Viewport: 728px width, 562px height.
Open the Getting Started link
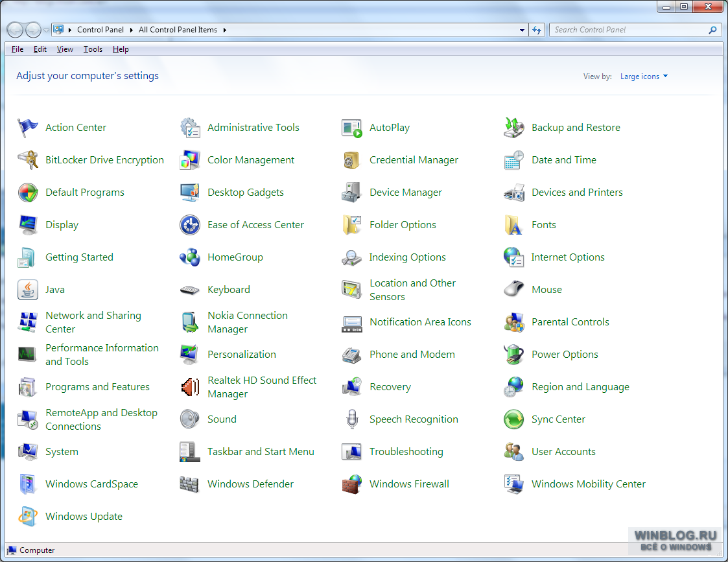pyautogui.click(x=79, y=257)
